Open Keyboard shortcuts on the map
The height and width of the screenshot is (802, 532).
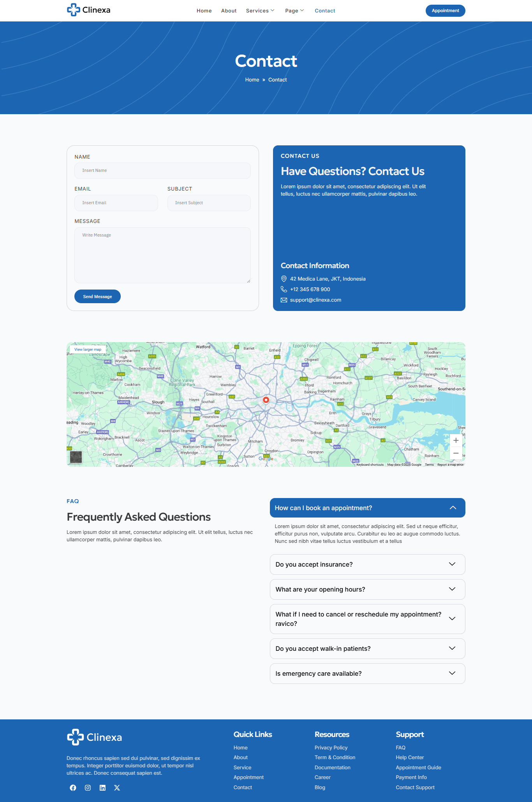370,465
